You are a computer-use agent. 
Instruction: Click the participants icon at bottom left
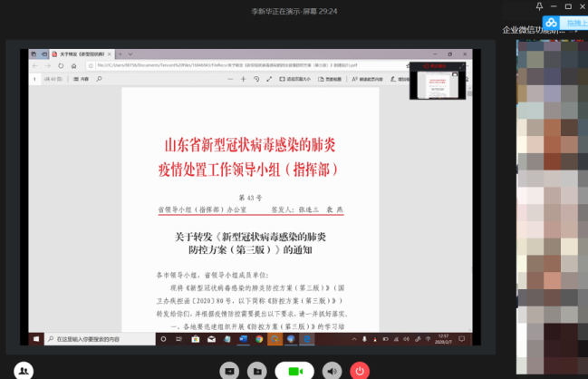point(23,370)
